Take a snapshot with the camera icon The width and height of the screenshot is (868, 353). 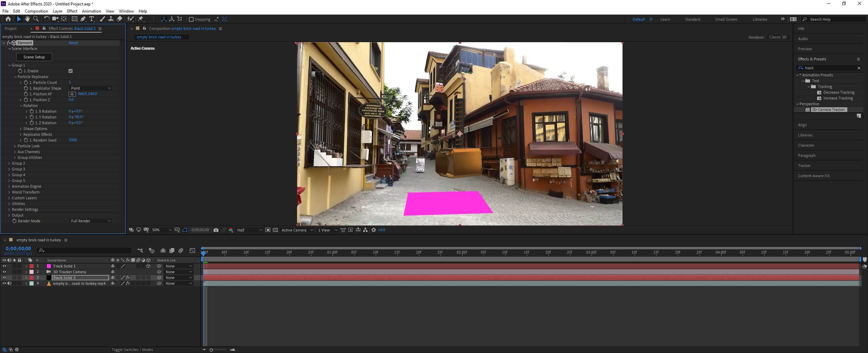(x=216, y=230)
